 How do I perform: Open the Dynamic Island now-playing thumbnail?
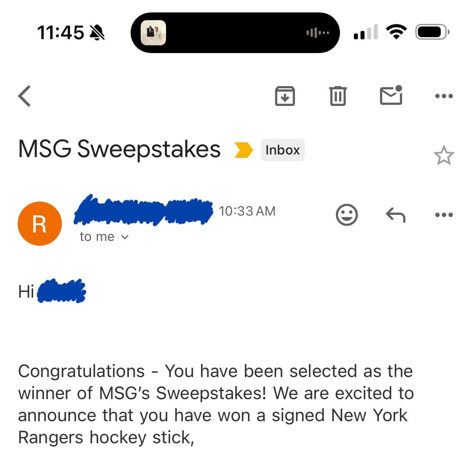154,33
